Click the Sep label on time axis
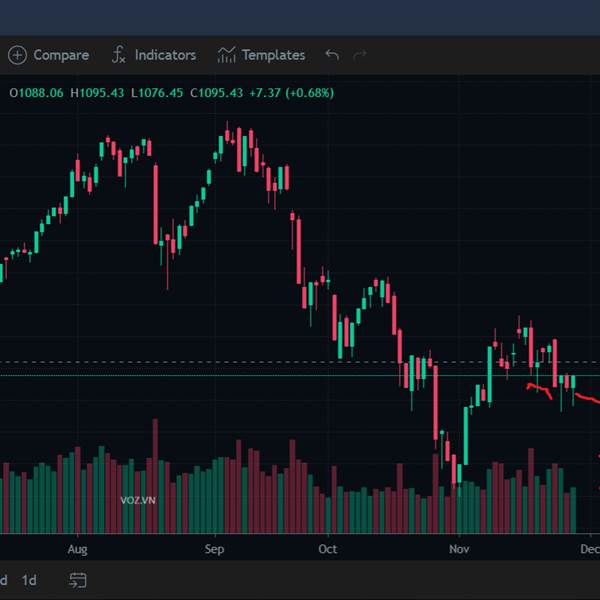 [x=214, y=549]
